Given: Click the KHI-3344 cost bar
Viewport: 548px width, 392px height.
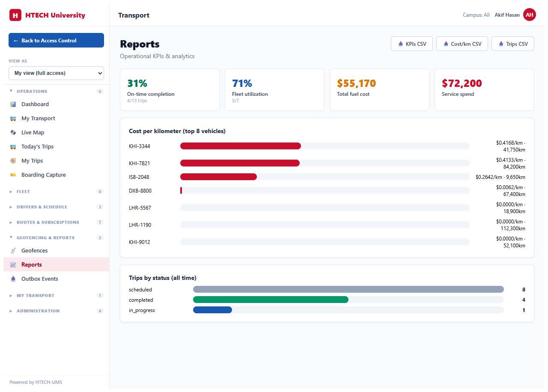Looking at the screenshot, I should point(241,146).
